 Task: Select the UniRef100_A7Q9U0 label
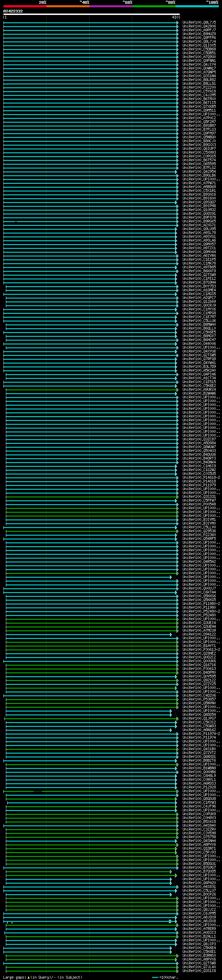pos(199,57)
